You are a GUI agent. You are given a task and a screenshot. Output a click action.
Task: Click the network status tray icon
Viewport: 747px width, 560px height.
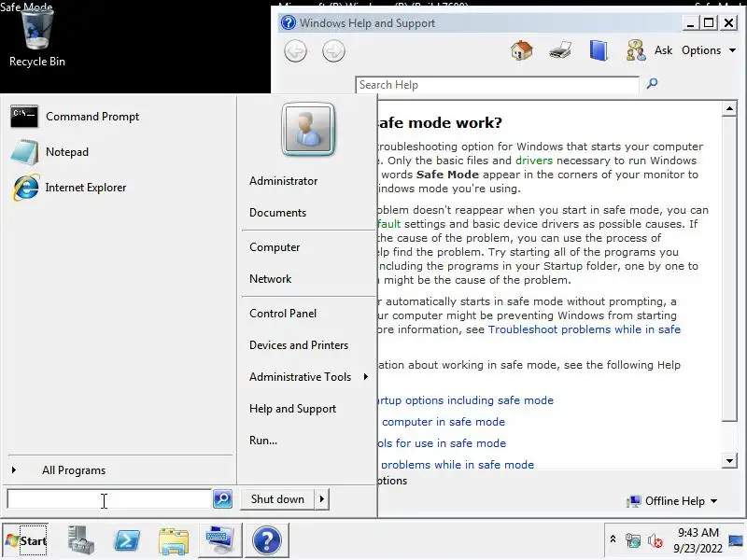[x=633, y=540]
